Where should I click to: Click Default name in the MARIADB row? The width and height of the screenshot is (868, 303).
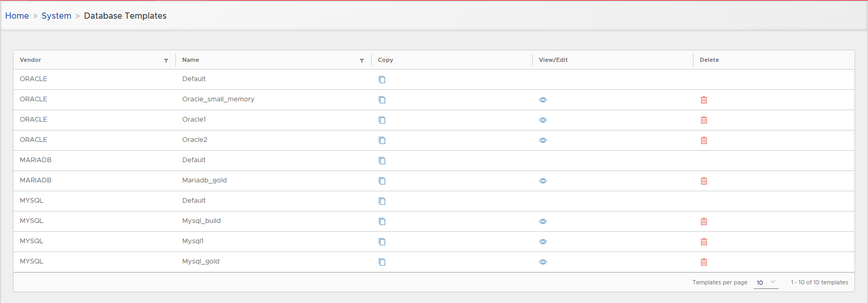[x=194, y=160]
